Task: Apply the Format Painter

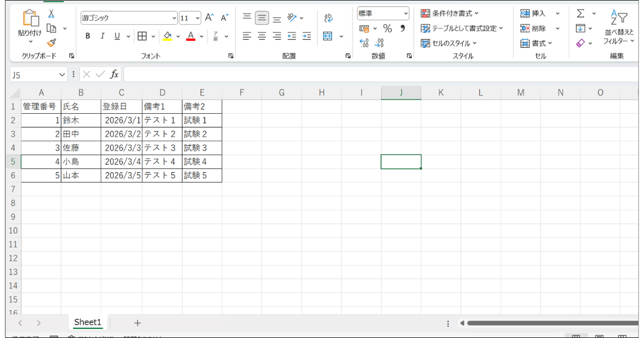Action: pyautogui.click(x=52, y=43)
